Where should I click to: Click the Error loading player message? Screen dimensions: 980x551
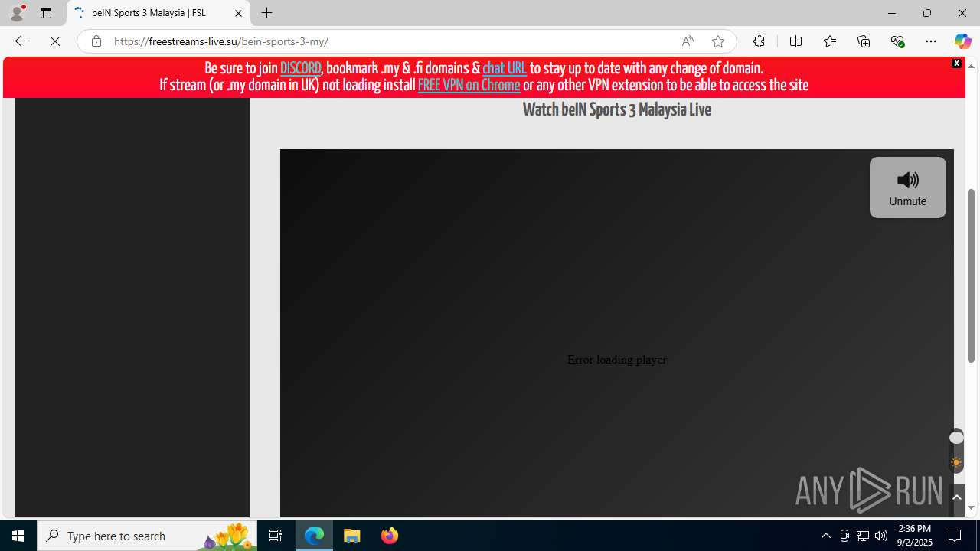click(x=616, y=360)
